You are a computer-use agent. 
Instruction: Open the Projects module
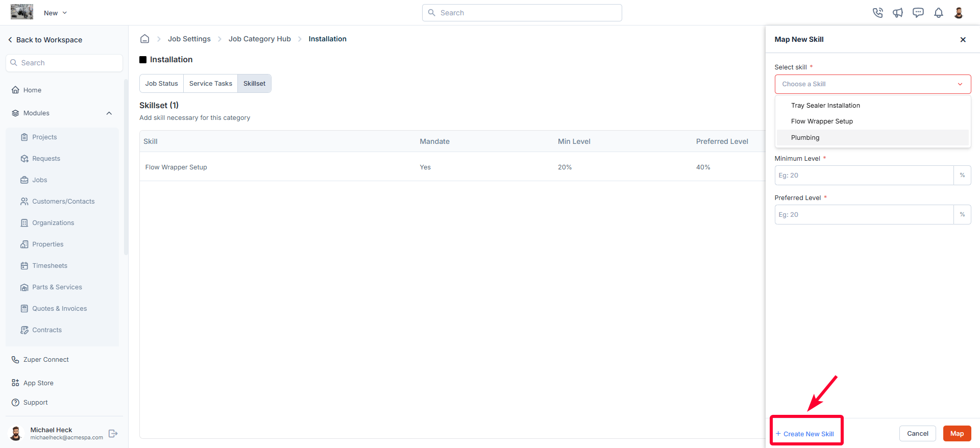(x=38, y=137)
